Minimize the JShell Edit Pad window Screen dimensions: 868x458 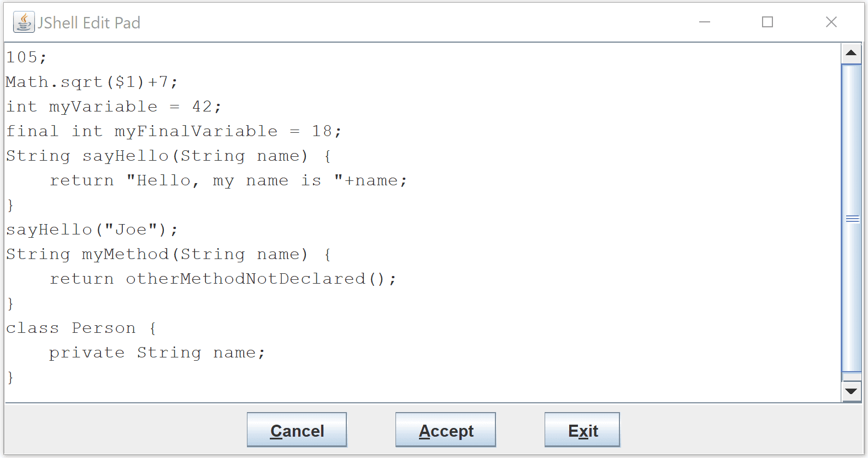click(x=705, y=22)
